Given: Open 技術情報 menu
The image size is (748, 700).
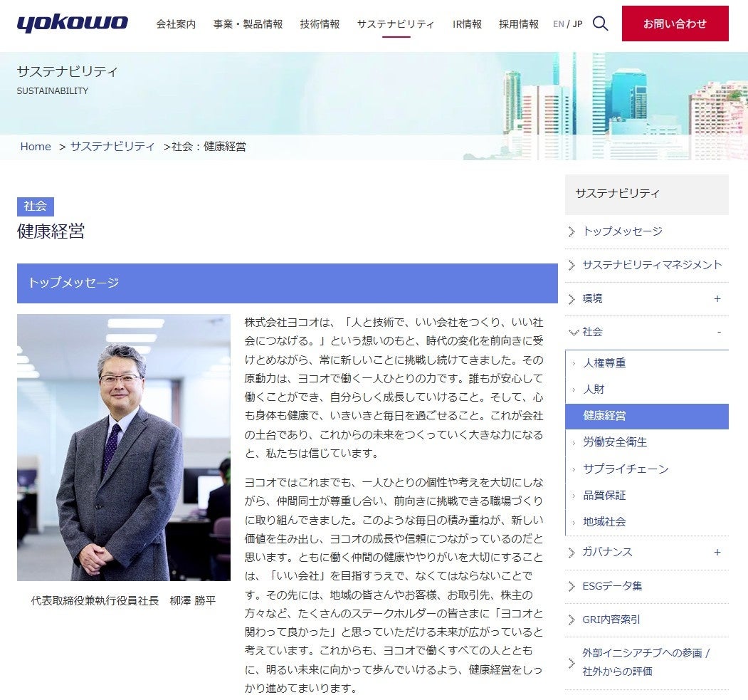Looking at the screenshot, I should (x=320, y=24).
